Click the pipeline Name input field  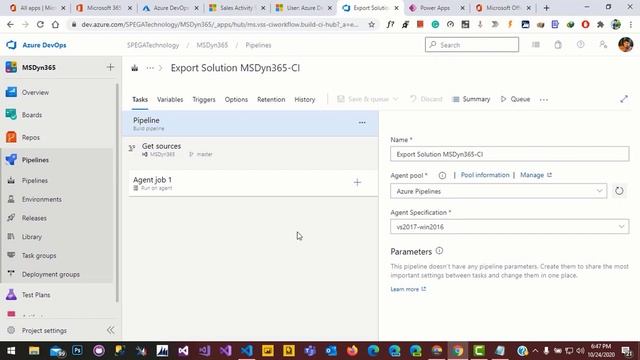click(x=509, y=154)
